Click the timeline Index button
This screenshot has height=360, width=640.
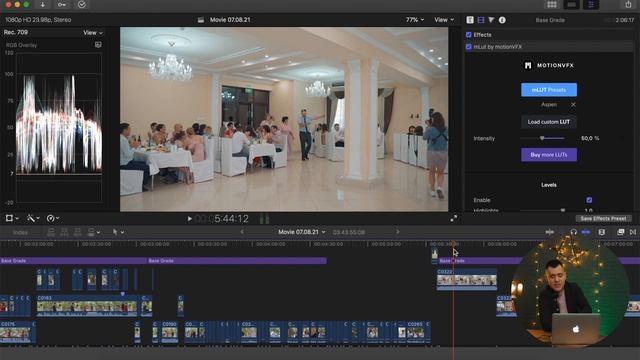(20, 232)
